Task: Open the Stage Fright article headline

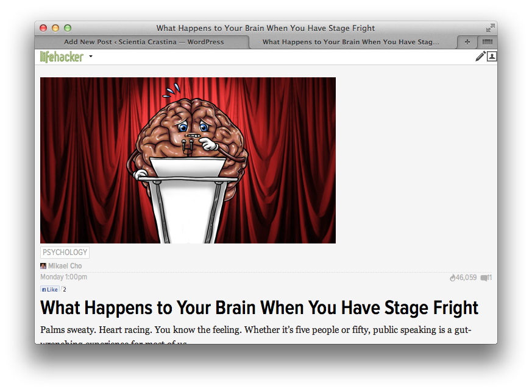Action: [259, 307]
